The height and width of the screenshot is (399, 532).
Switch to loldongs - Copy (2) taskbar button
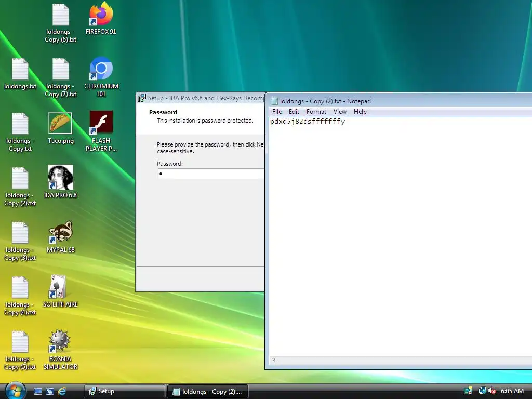[208, 392]
